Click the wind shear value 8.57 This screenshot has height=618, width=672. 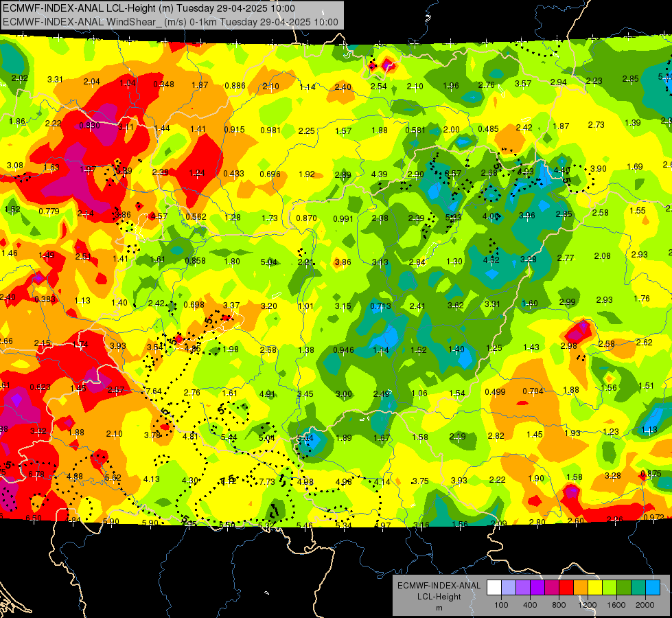click(453, 173)
